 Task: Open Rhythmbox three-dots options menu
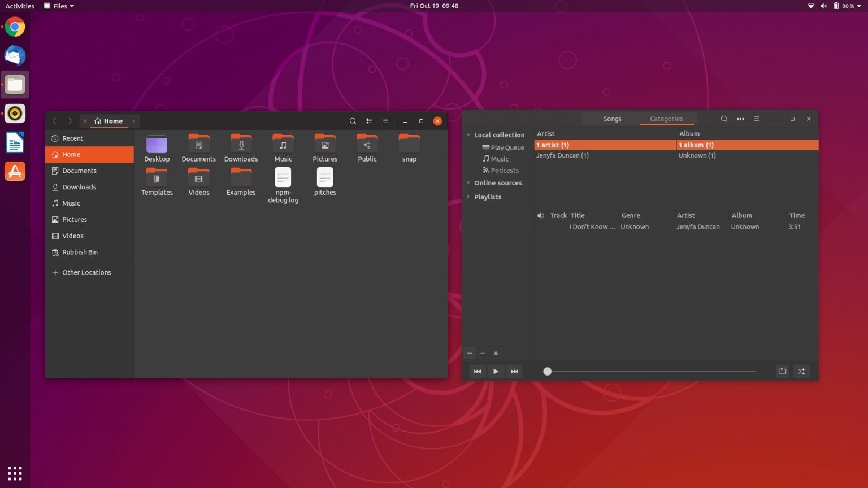pyautogui.click(x=740, y=119)
